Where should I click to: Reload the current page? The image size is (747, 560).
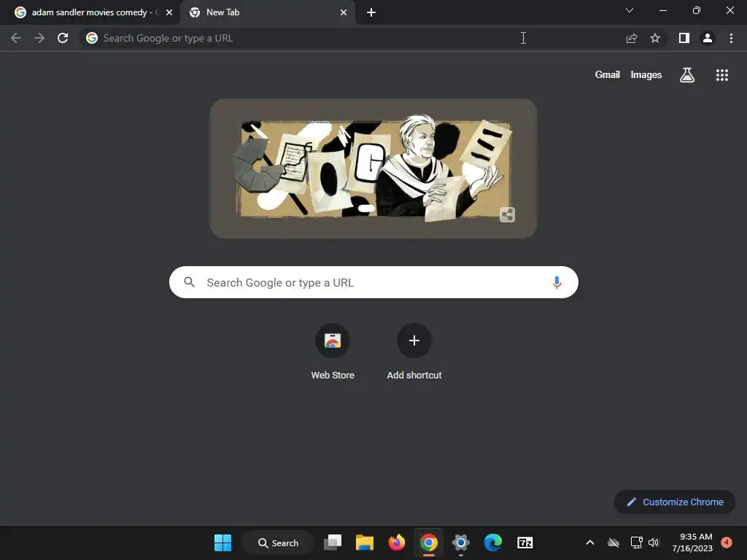63,38
